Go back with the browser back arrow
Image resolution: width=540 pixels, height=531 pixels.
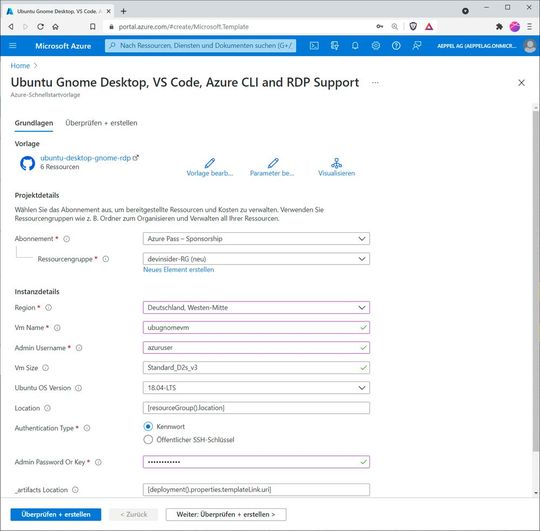(x=11, y=27)
